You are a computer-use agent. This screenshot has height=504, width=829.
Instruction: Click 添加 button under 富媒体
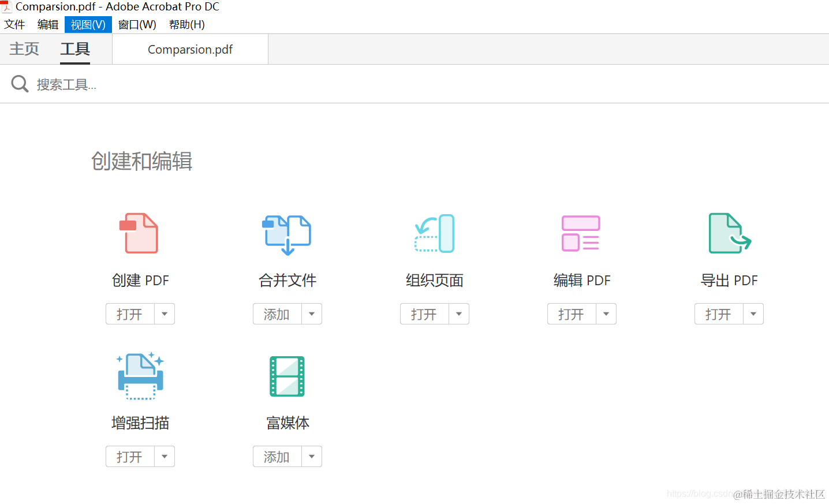(277, 457)
